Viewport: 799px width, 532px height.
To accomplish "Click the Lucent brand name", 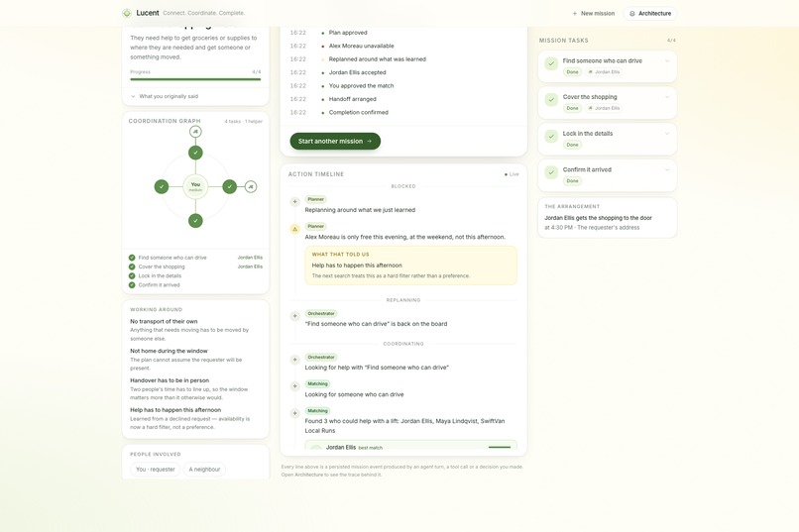I will tap(148, 13).
